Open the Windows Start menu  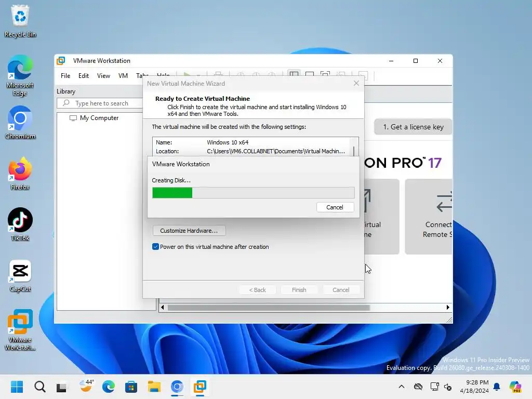click(x=17, y=387)
